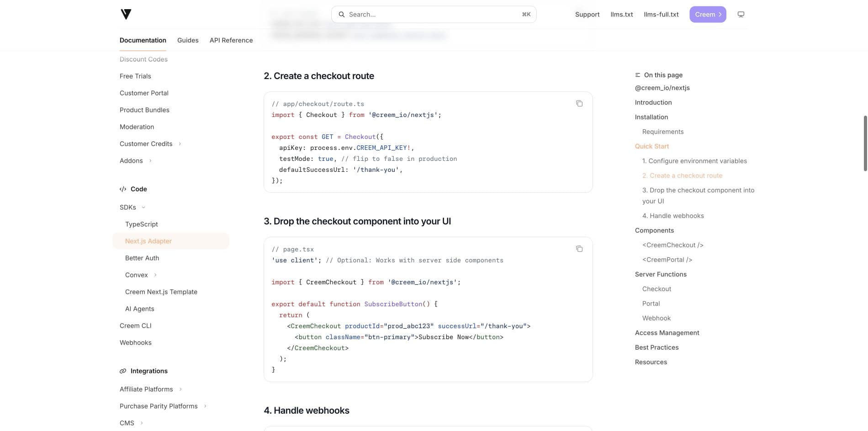Image resolution: width=868 pixels, height=431 pixels.
Task: Click the On this page list icon
Action: 638,75
